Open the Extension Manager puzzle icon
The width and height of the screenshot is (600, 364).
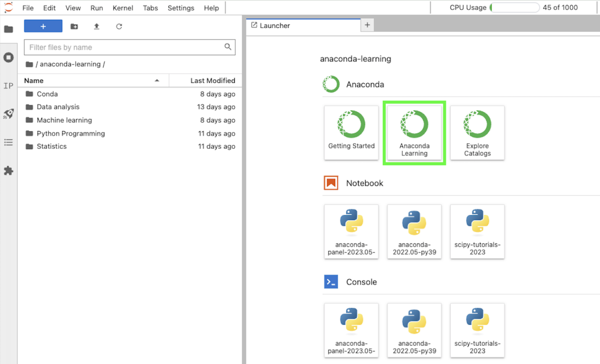tap(8, 171)
